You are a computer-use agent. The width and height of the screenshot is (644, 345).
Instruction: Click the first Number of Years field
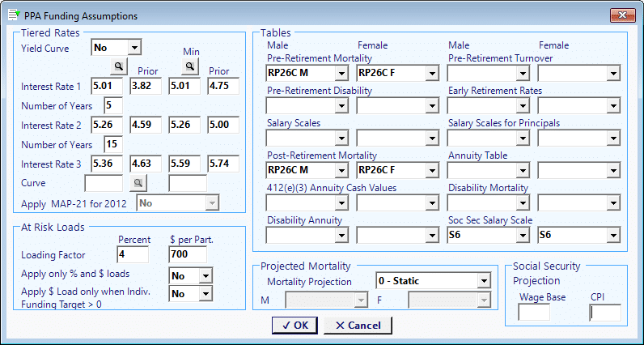[113, 105]
